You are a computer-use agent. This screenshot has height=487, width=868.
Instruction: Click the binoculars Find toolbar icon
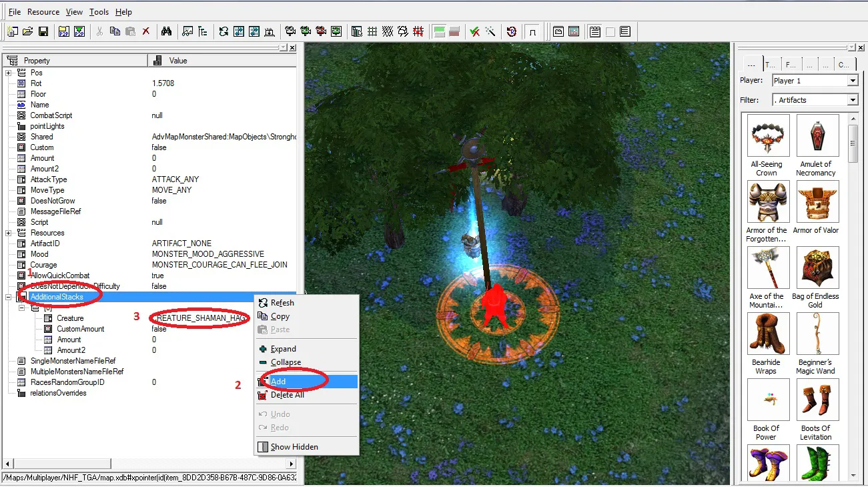click(167, 31)
